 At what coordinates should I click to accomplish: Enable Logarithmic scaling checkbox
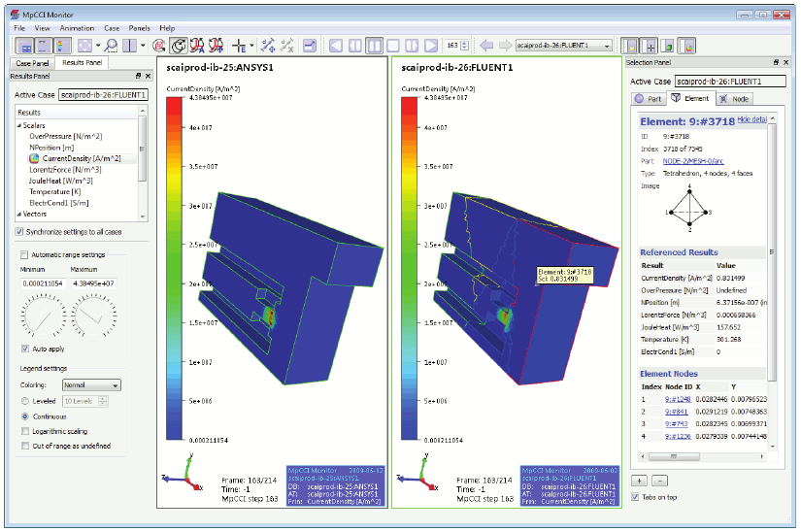pyautogui.click(x=25, y=431)
